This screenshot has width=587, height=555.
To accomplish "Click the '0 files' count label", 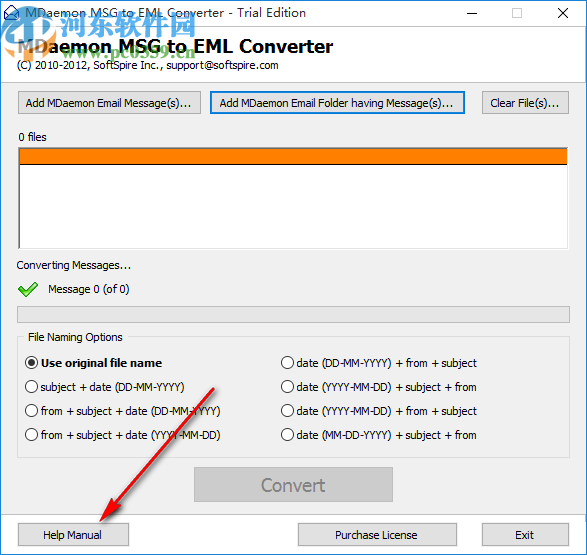I will 33,137.
